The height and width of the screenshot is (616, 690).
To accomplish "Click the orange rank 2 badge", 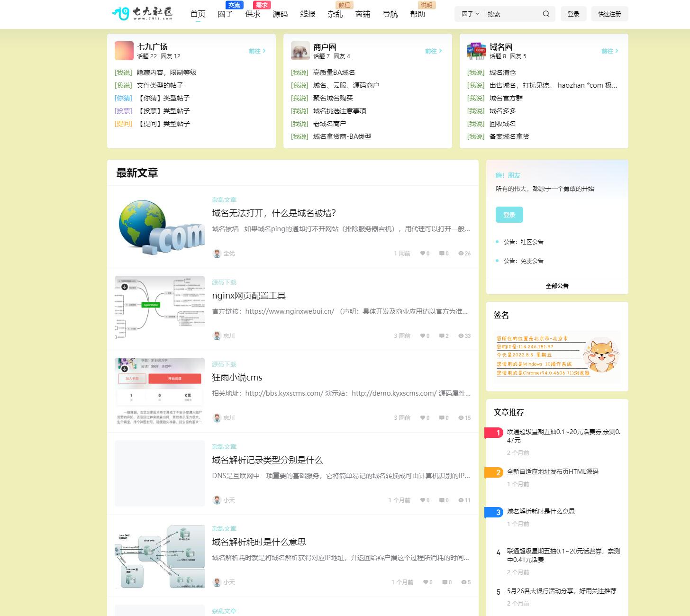I will pos(494,472).
